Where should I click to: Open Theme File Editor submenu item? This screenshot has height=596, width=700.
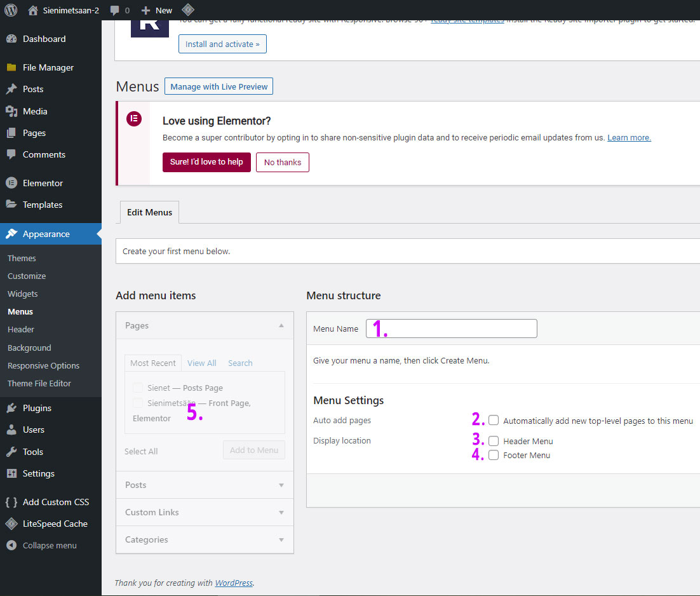(39, 384)
